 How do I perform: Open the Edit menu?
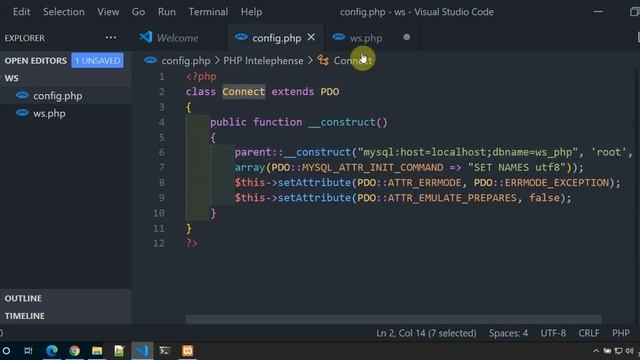pos(21,12)
